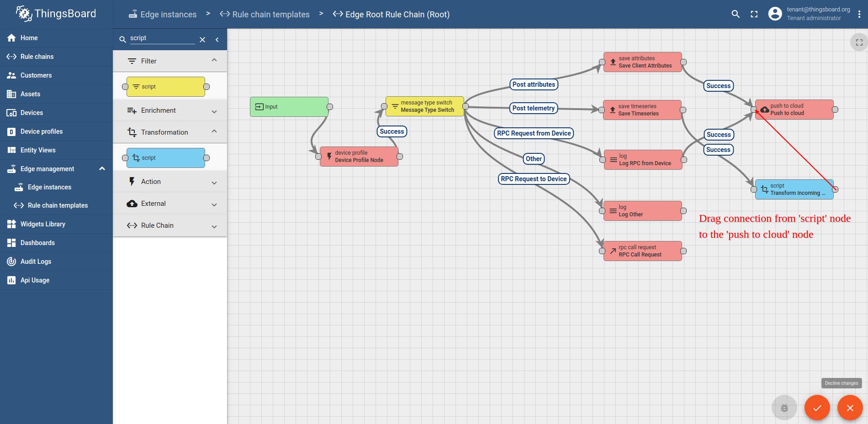Select the green Input node

(x=289, y=107)
